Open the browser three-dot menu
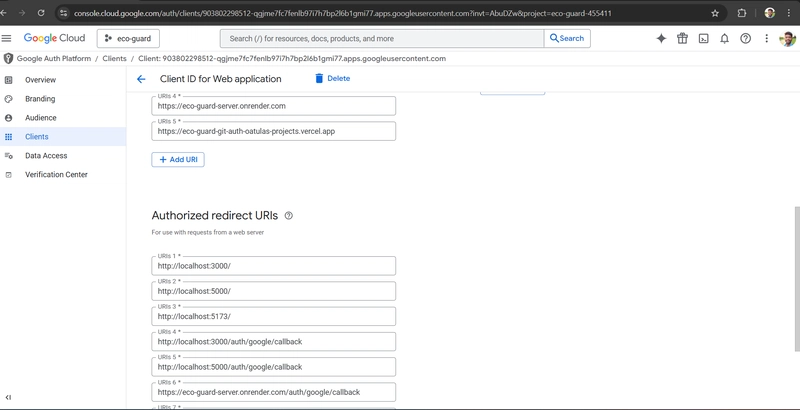Viewport: 800px width, 410px height. click(789, 13)
